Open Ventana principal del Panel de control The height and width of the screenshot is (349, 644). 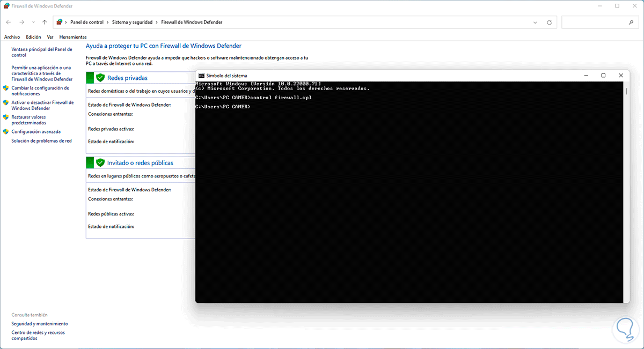[41, 52]
